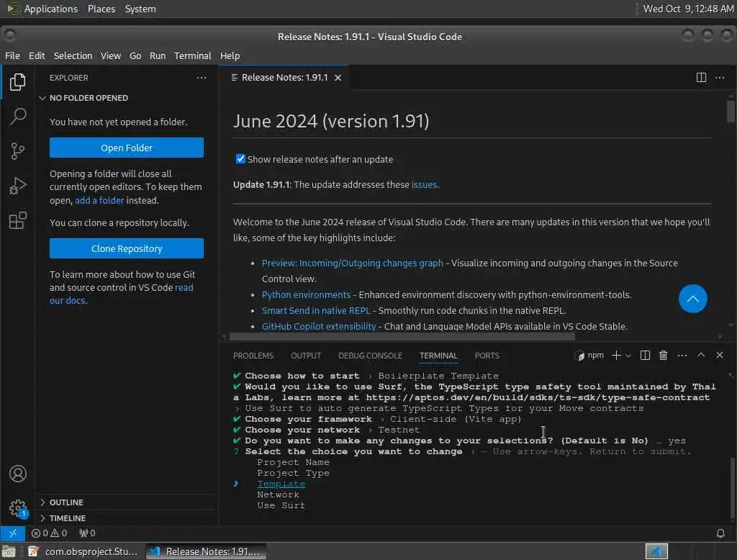The width and height of the screenshot is (737, 560).
Task: Switch to the PORTS panel tab
Action: [487, 356]
